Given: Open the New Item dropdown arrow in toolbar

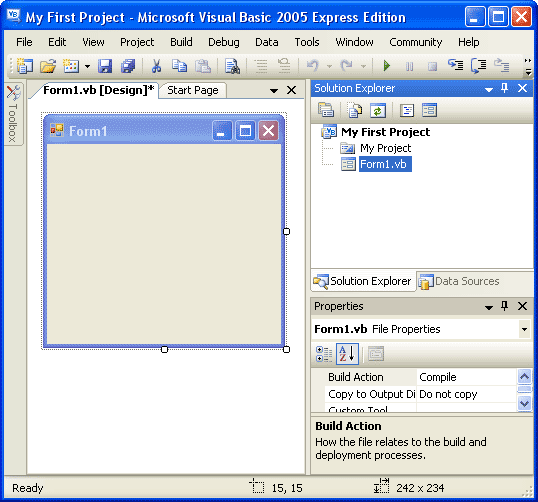Looking at the screenshot, I should pyautogui.click(x=87, y=66).
